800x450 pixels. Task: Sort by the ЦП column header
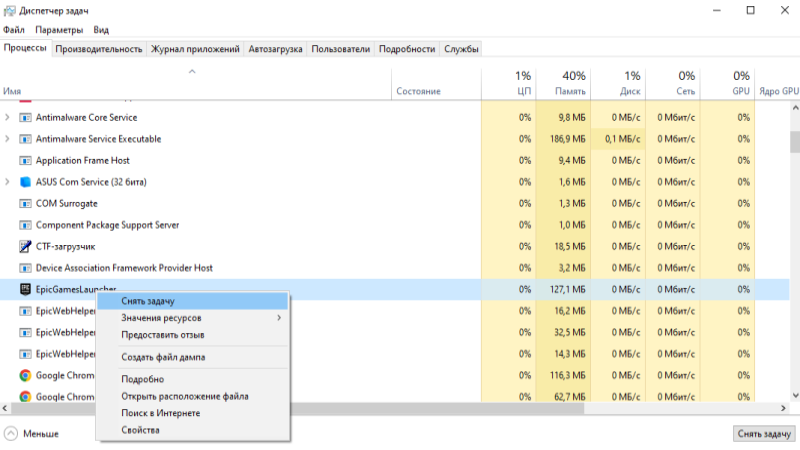pos(509,84)
